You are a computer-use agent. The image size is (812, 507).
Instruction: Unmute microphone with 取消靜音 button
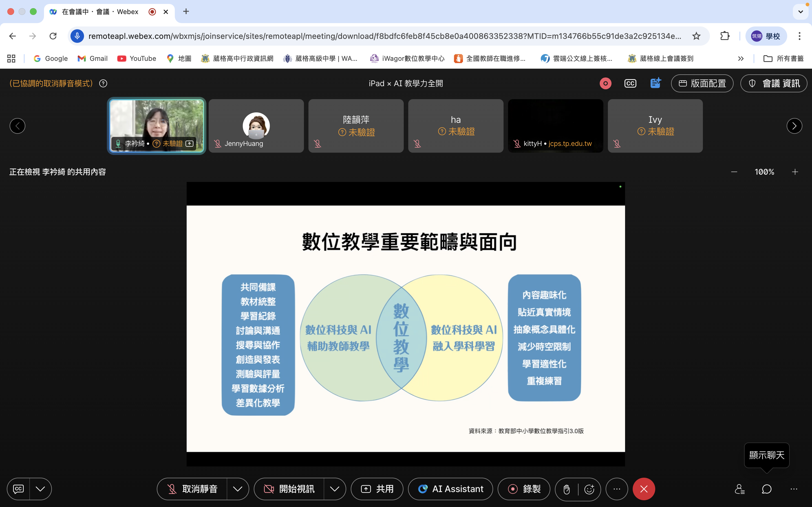193,489
